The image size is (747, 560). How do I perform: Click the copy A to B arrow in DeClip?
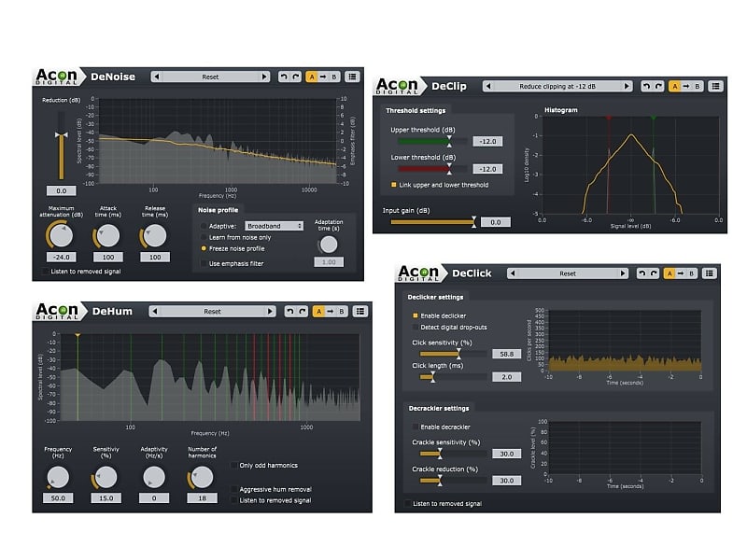(x=686, y=86)
